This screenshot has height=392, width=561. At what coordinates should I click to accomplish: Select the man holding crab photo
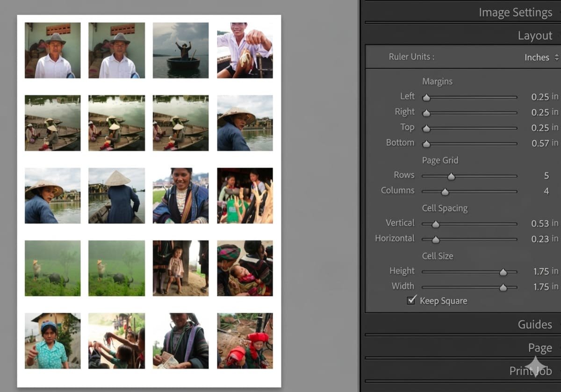pyautogui.click(x=245, y=50)
